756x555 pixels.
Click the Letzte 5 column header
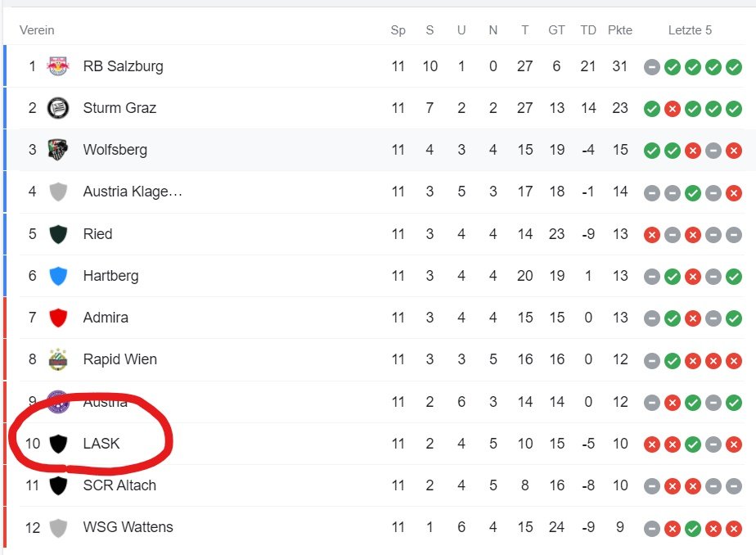(690, 30)
